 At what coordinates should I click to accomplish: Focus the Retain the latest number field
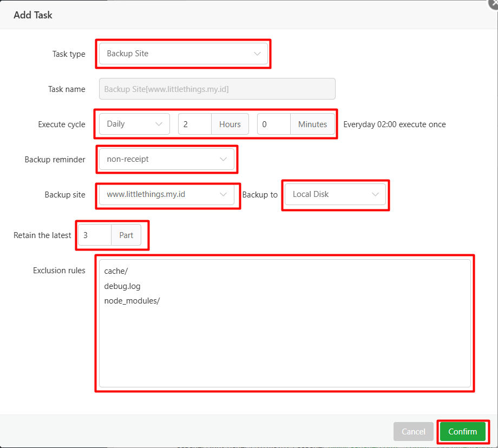(95, 235)
